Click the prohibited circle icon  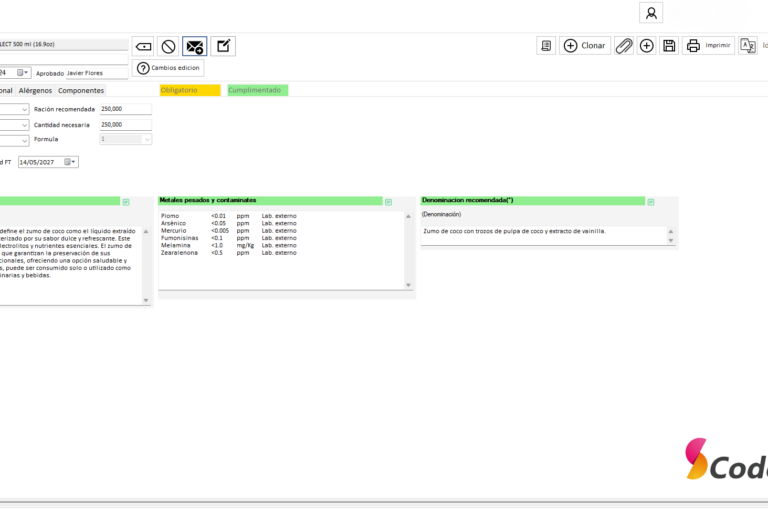click(x=169, y=47)
